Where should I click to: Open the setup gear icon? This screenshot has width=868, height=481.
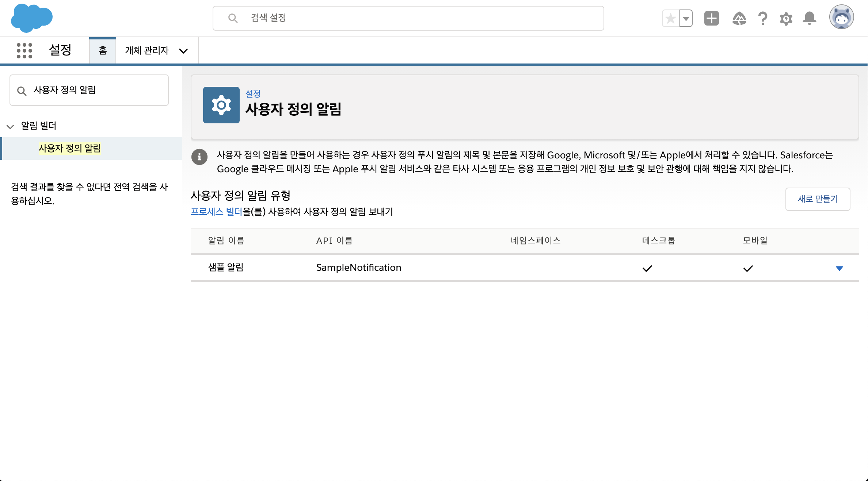click(786, 18)
